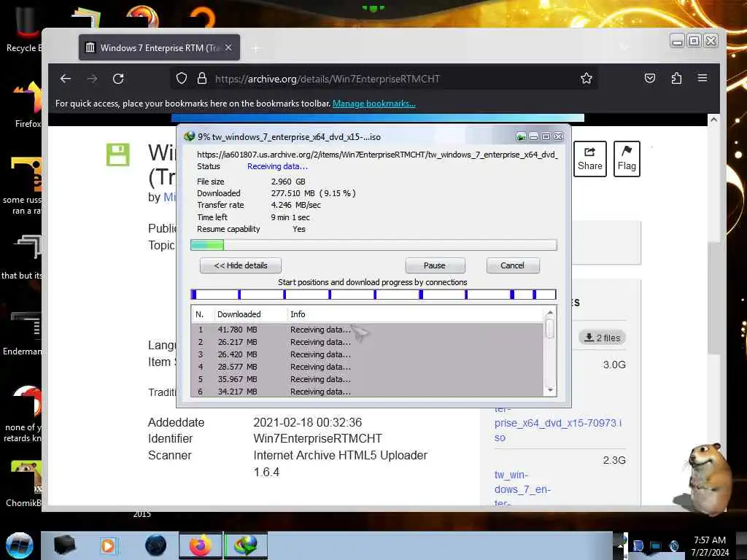Click the network tray icon
This screenshot has width=747, height=560.
click(x=656, y=545)
